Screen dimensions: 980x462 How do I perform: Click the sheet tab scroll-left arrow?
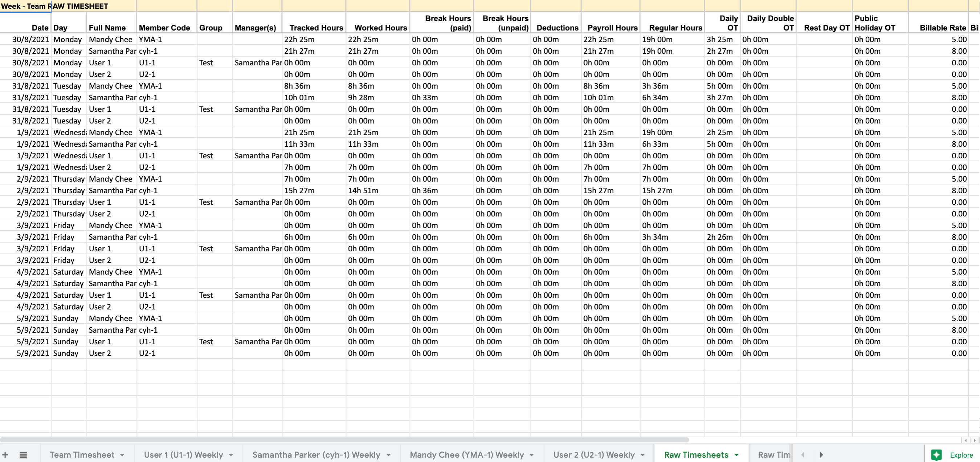(x=803, y=454)
